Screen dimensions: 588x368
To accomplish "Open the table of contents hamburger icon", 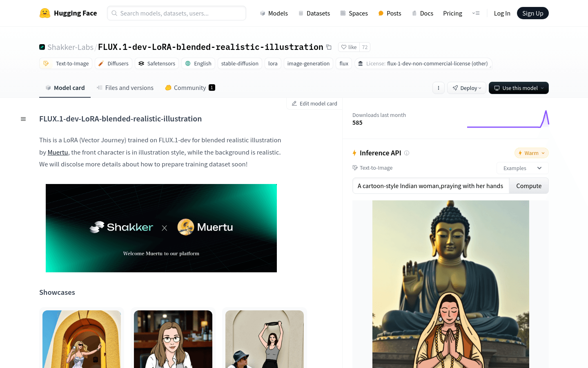I will pos(23,119).
